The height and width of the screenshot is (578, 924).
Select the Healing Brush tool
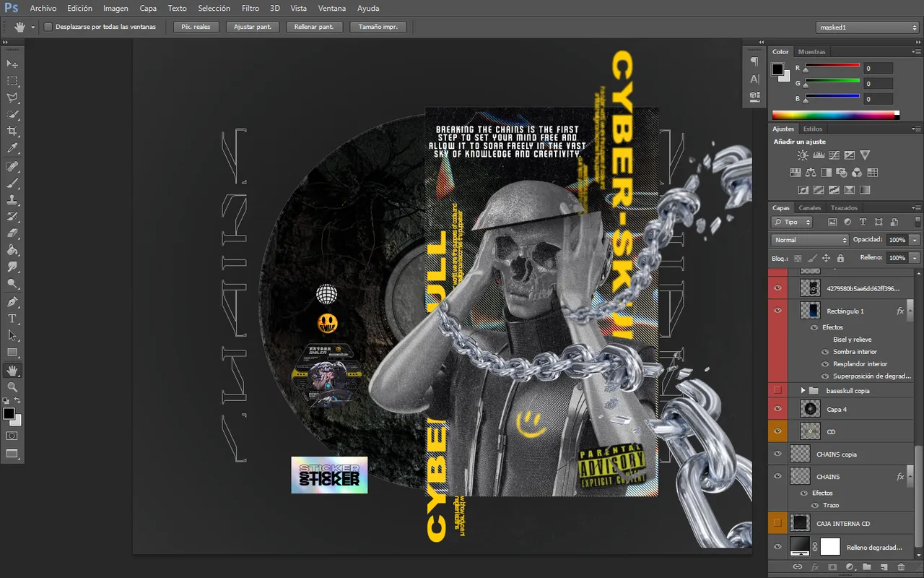[12, 166]
